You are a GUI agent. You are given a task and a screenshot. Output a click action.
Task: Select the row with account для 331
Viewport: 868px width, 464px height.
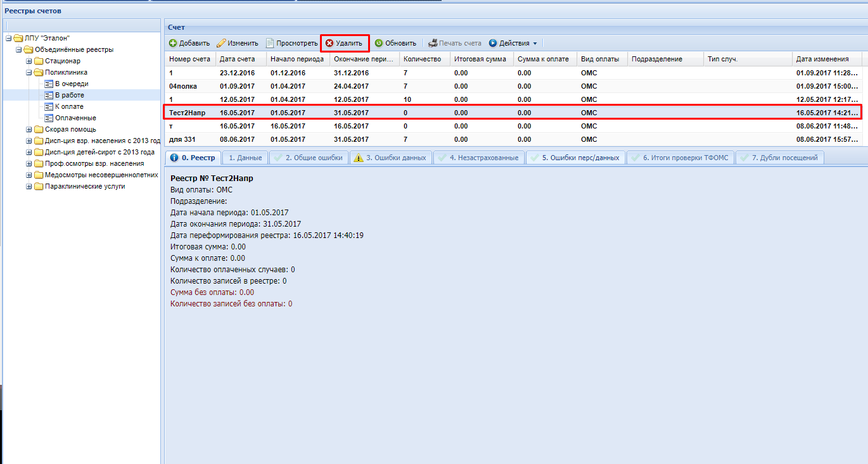click(513, 139)
